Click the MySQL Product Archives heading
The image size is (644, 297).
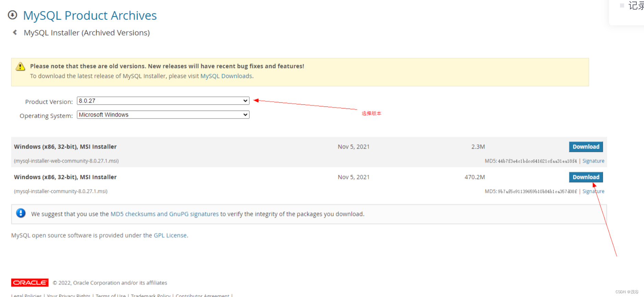(x=90, y=16)
